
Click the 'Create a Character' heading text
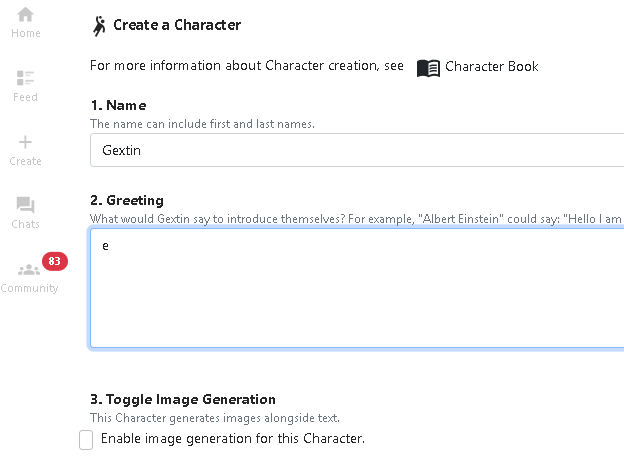tap(177, 25)
